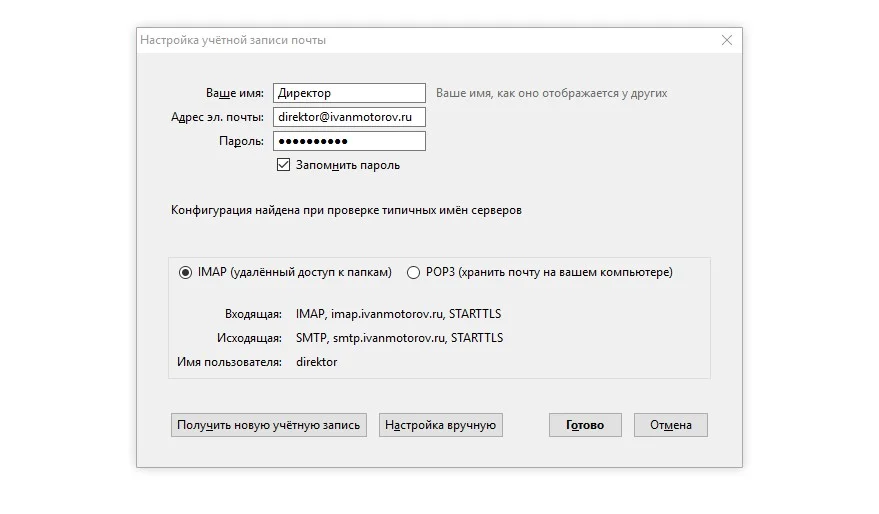The height and width of the screenshot is (514, 879).
Task: Close the mail account setup dialog
Action: click(727, 40)
